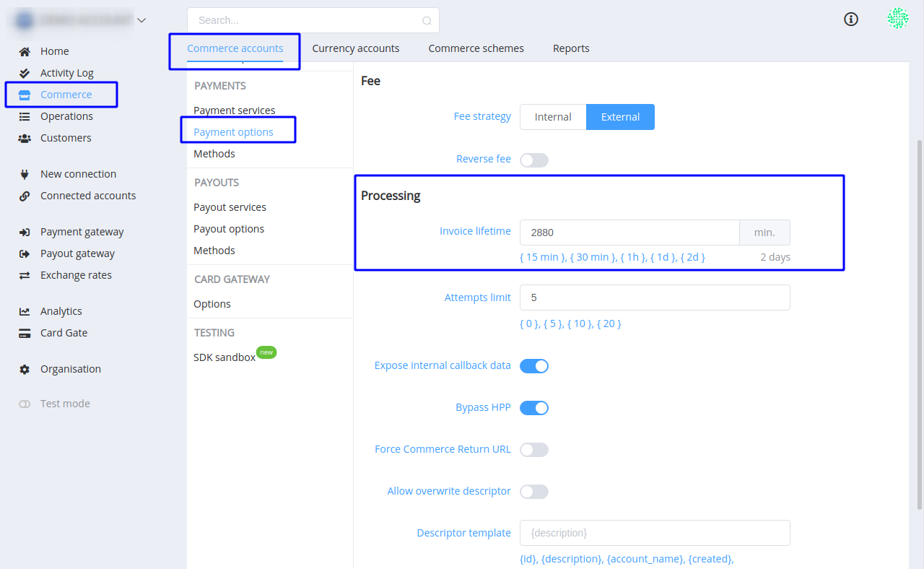Focus the Invoice lifetime input

click(x=629, y=233)
